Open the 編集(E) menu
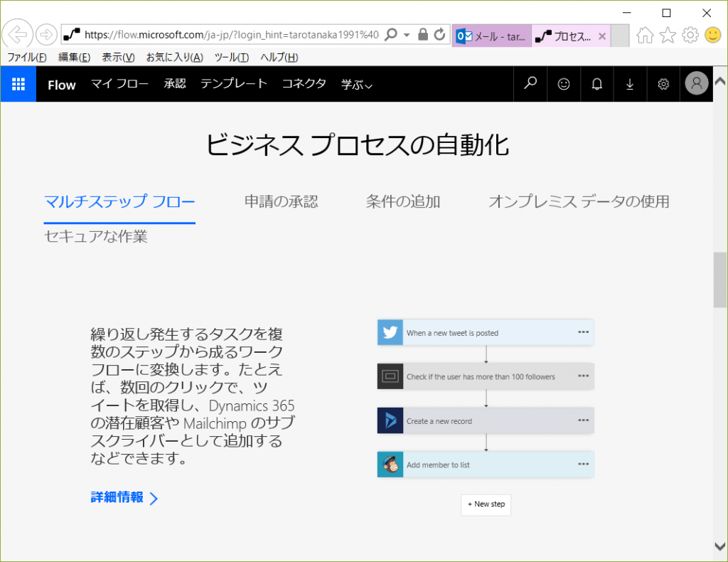Screen dimensions: 728x562 (74, 57)
